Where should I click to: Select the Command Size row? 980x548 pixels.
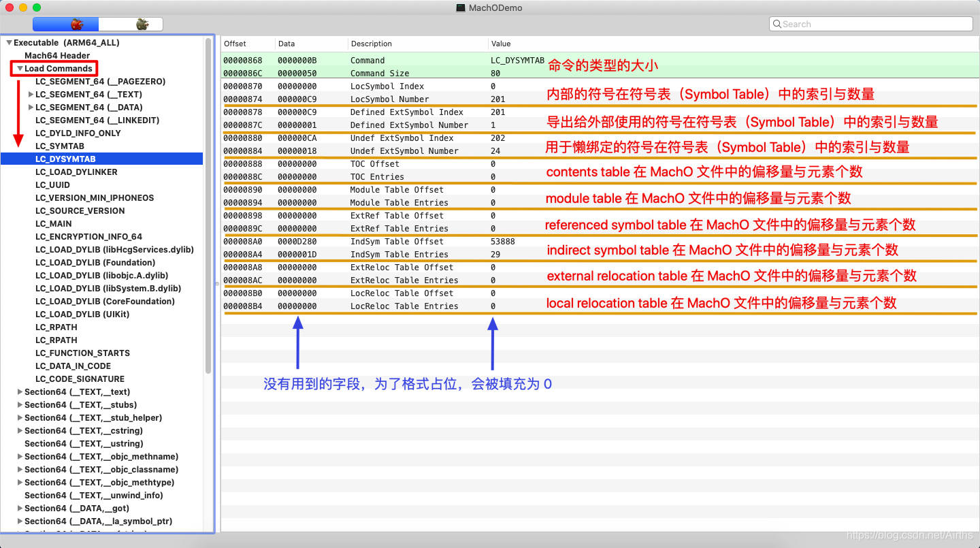(600, 74)
